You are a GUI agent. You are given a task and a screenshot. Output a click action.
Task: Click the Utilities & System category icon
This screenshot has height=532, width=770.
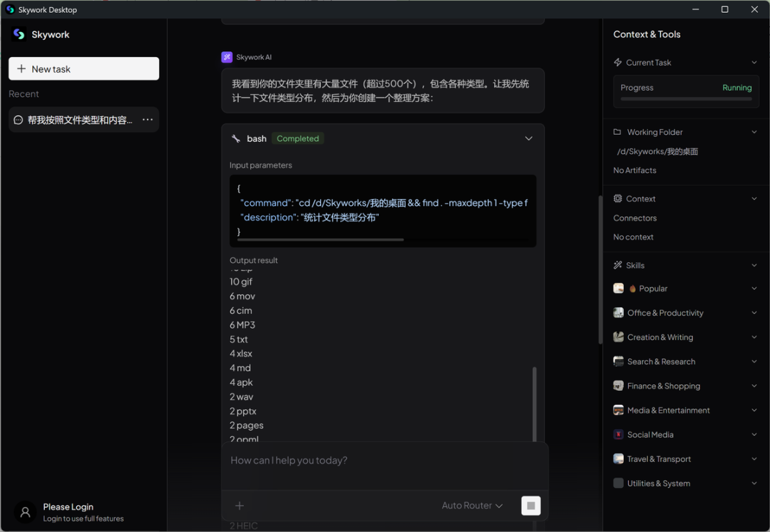click(619, 484)
